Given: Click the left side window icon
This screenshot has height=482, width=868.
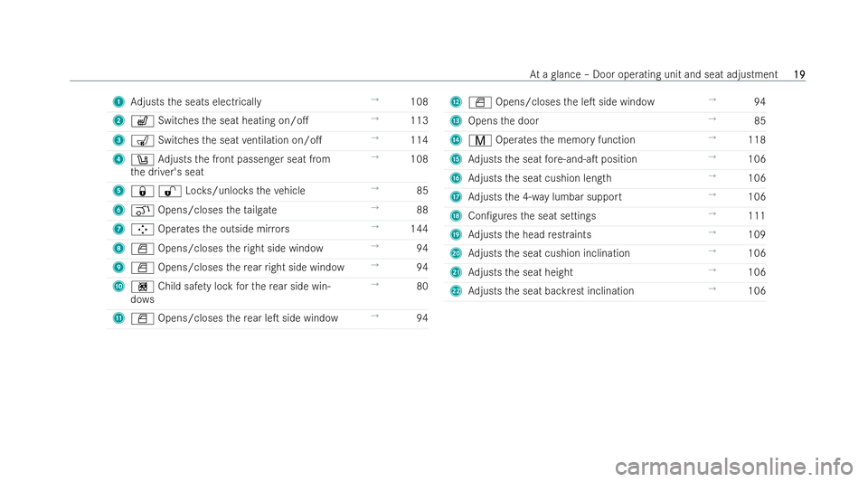Looking at the screenshot, I should click(x=480, y=102).
